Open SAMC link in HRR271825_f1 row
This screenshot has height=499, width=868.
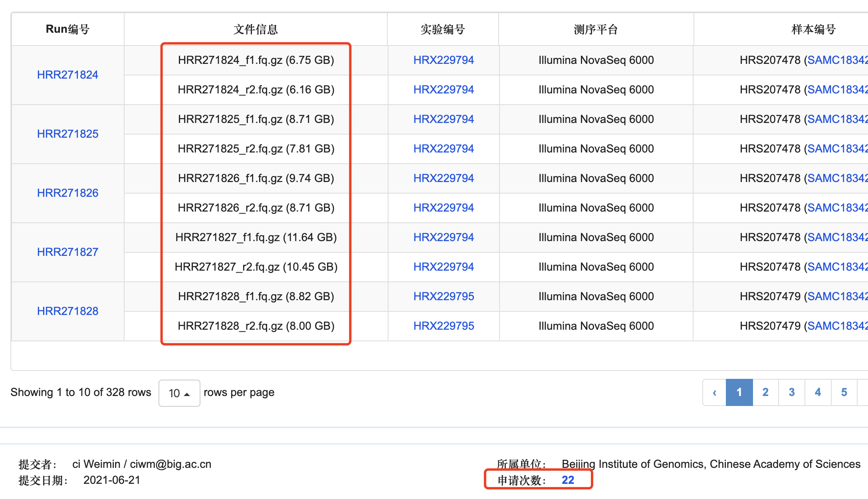(837, 119)
